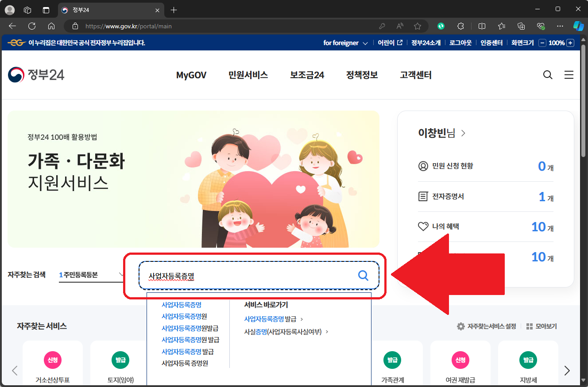The width and height of the screenshot is (588, 387).
Task: Open 나의 혜택 row
Action: [486, 226]
